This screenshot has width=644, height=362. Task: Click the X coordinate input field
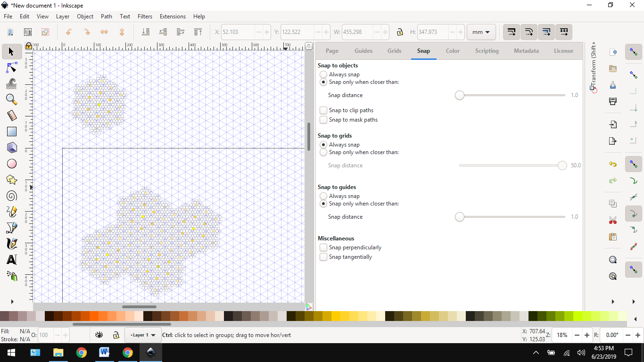[238, 32]
